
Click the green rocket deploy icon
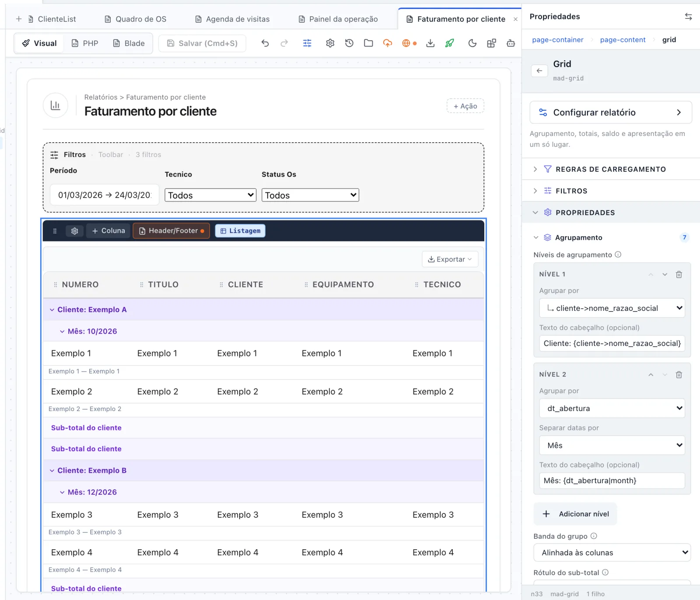450,43
